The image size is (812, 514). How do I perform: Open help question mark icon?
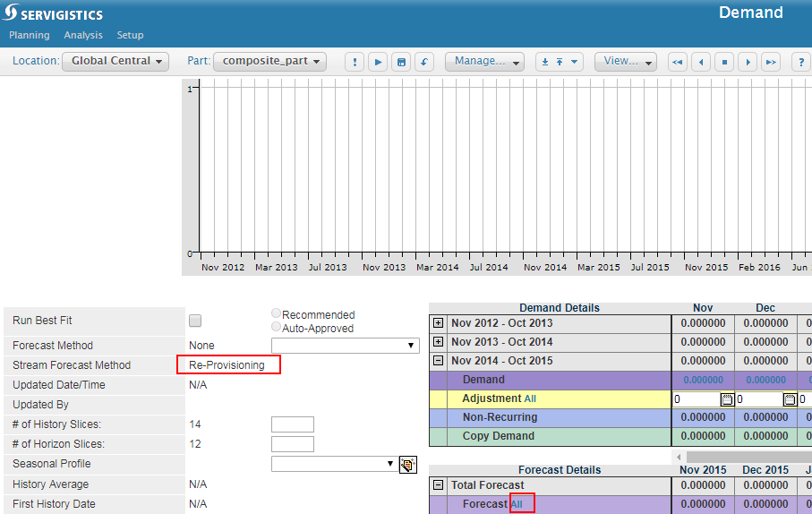801,62
